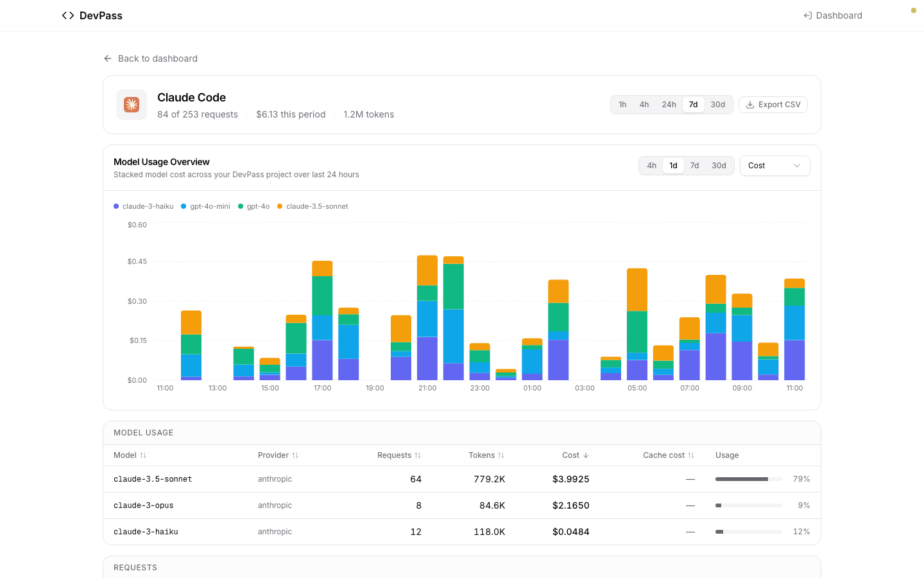Open the Dashboard link
924x578 pixels.
click(x=833, y=15)
